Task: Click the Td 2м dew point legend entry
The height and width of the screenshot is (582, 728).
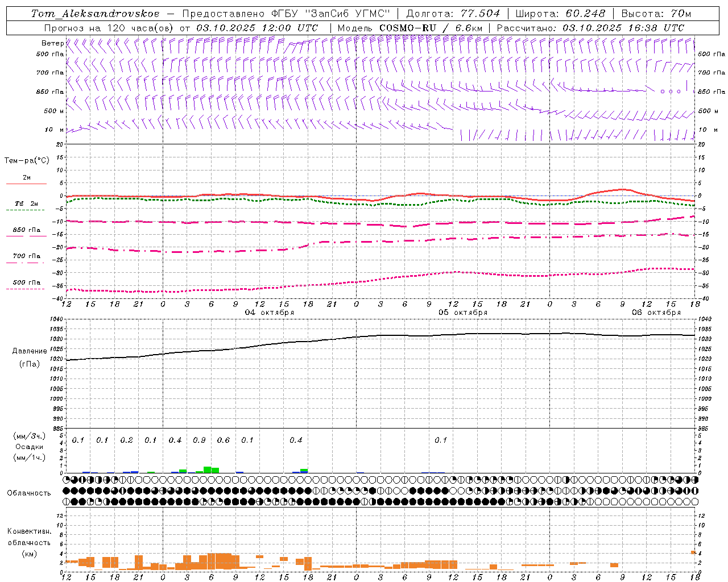Action: 27,203
